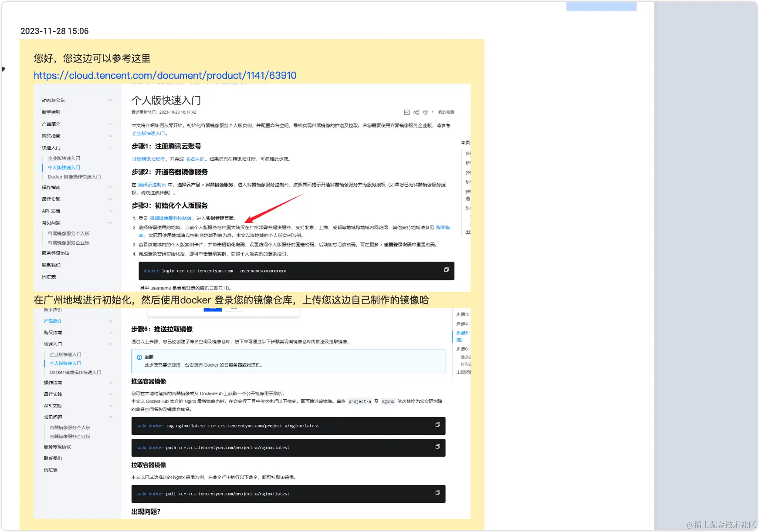The width and height of the screenshot is (759, 532).
Task: Collapse the 常见问题 sidebar section
Action: click(110, 222)
